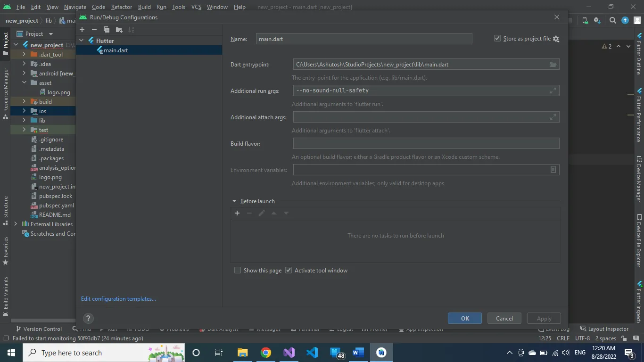The height and width of the screenshot is (362, 644).
Task: Expand the build folder
Action: 24,102
